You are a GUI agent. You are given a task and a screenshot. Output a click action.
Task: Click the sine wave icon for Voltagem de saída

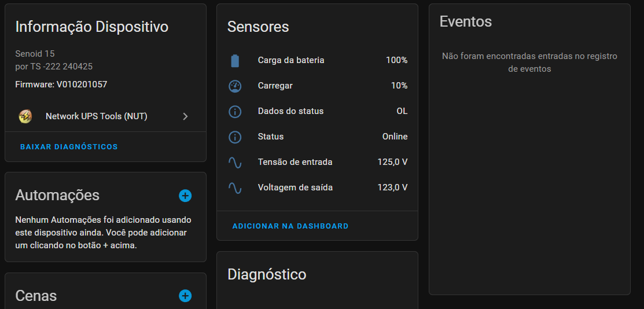click(x=235, y=188)
